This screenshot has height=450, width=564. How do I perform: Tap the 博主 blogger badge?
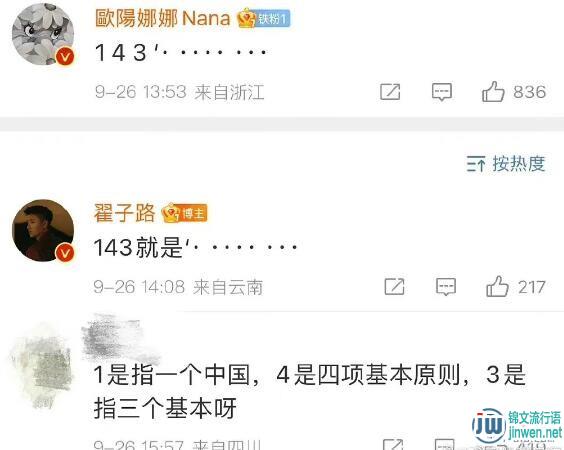click(185, 213)
